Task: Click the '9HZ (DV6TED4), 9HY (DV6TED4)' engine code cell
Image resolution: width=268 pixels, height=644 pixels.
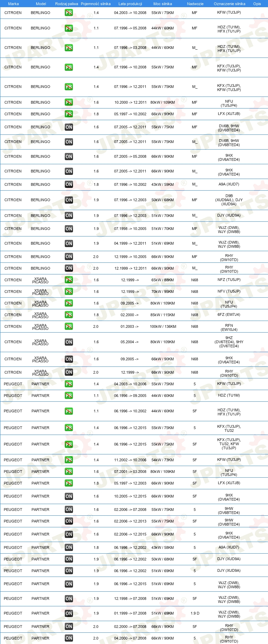Action: coord(229,342)
